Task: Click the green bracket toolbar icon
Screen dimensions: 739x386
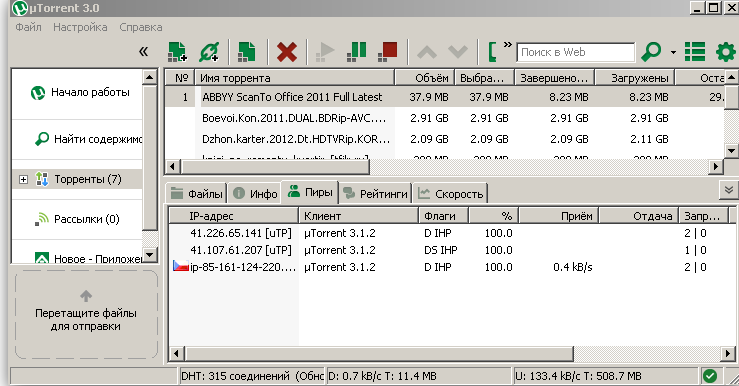Action: [x=492, y=52]
